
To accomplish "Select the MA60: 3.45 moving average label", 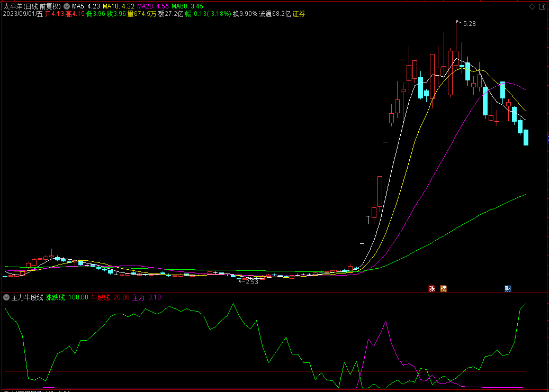I will point(187,6).
